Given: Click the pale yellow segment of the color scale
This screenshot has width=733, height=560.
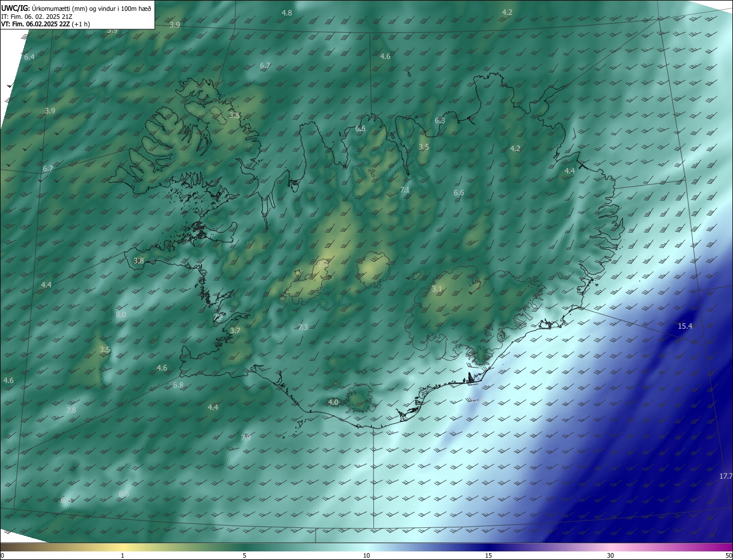Looking at the screenshot, I should point(123,547).
